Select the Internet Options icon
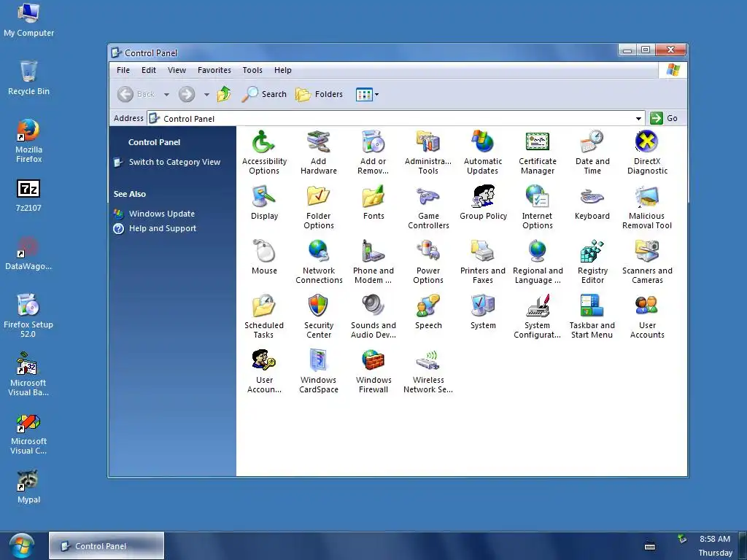Viewport: 747px width, 560px height. pos(538,207)
